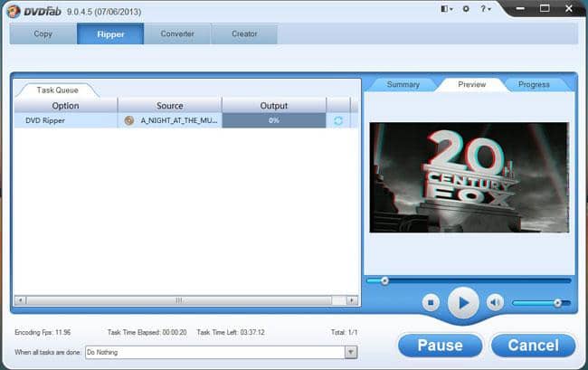Adjust the preview volume slider
The width and height of the screenshot is (588, 370).
tap(541, 302)
